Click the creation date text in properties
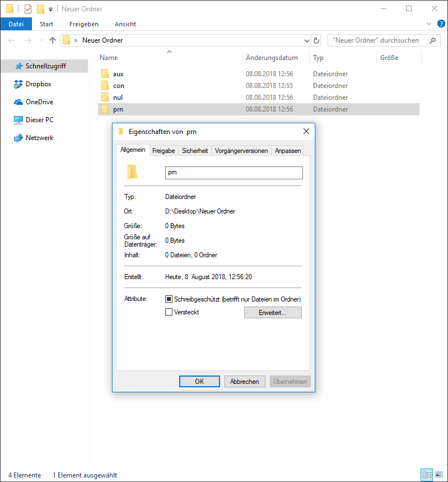This screenshot has width=448, height=482. pos(208,277)
